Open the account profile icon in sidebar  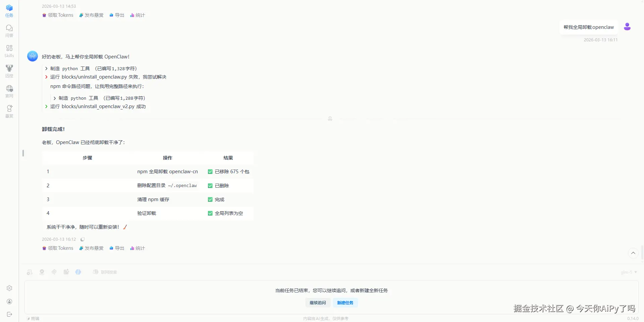[9, 302]
